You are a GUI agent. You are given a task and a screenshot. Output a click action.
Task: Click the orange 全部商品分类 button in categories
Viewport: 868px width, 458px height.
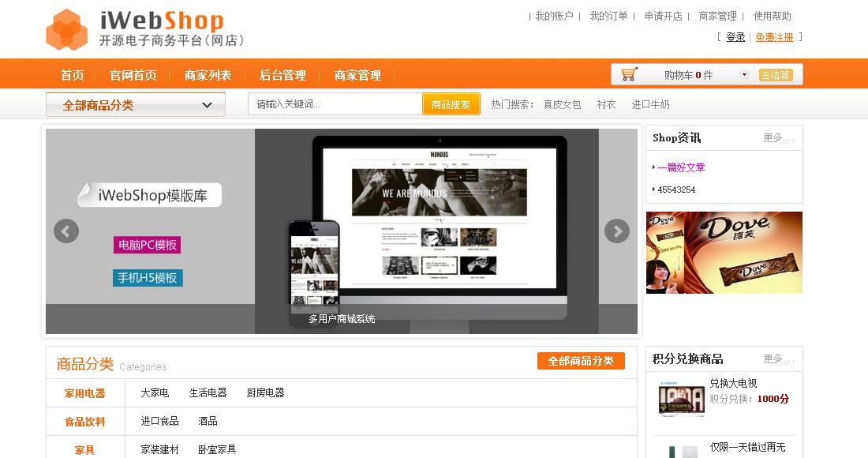click(581, 361)
